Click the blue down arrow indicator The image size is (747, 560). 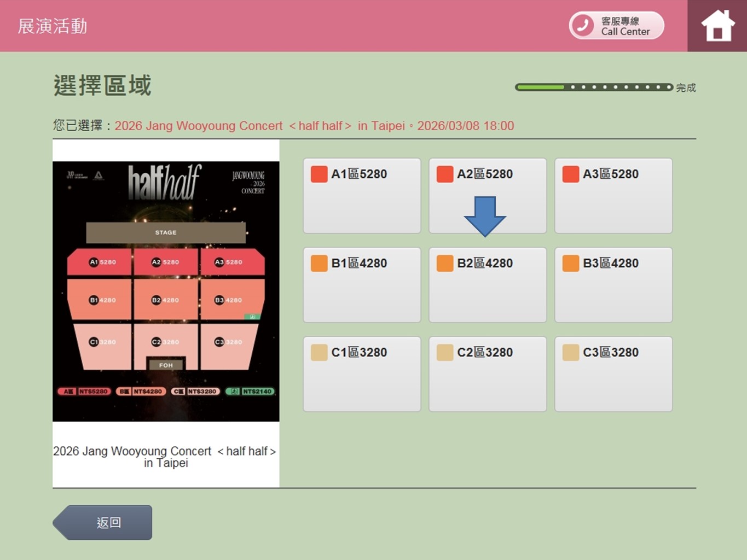point(485,216)
